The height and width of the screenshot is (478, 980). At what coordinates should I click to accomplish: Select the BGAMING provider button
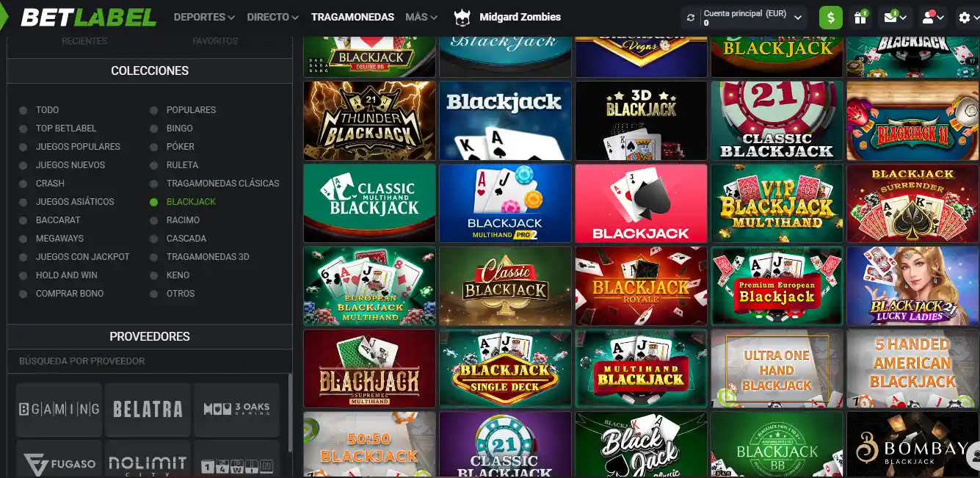tap(58, 409)
